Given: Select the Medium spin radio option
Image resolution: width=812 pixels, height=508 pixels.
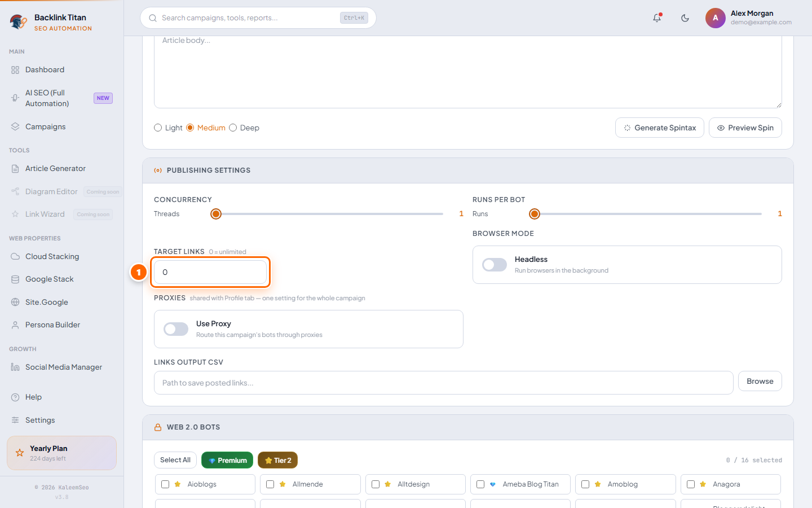Looking at the screenshot, I should [190, 128].
